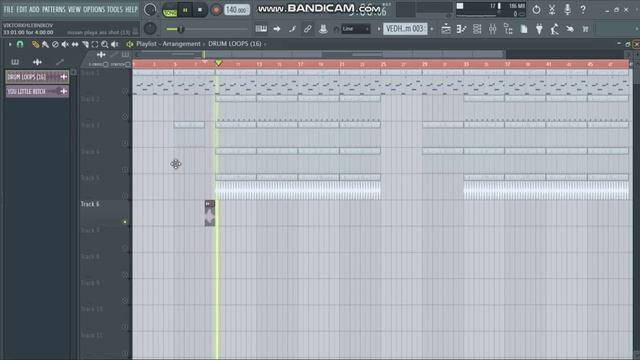640x360 pixels.
Task: Open the Playlist window icon
Action: coord(446,29)
